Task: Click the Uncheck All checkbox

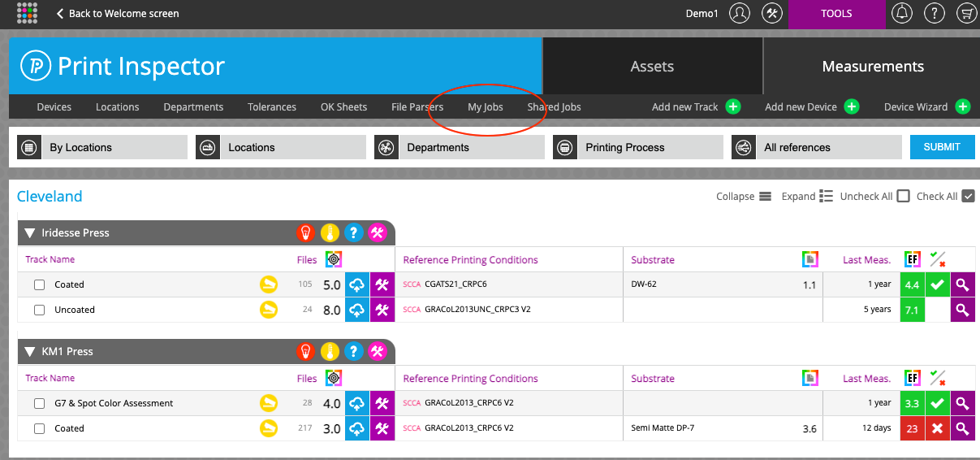Action: pos(903,196)
